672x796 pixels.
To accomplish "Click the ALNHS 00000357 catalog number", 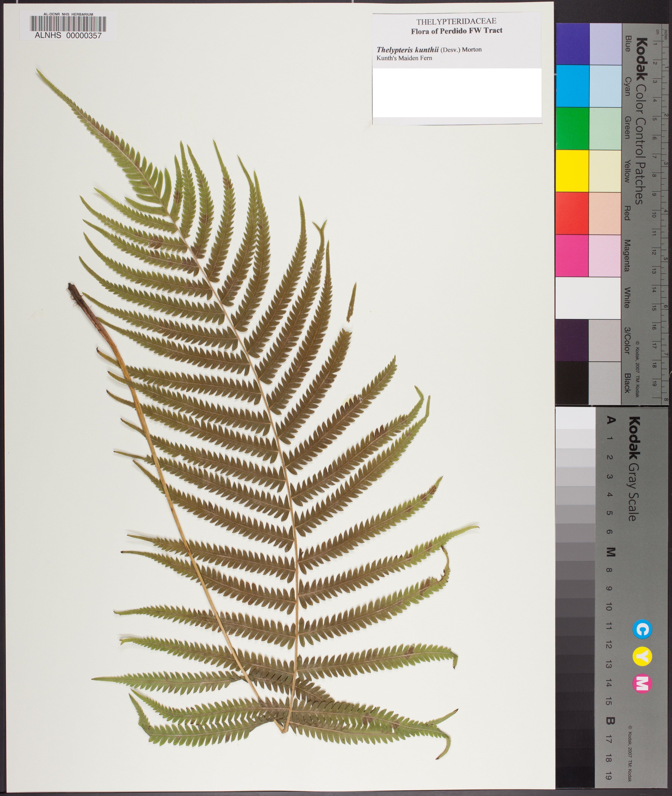I will point(68,35).
